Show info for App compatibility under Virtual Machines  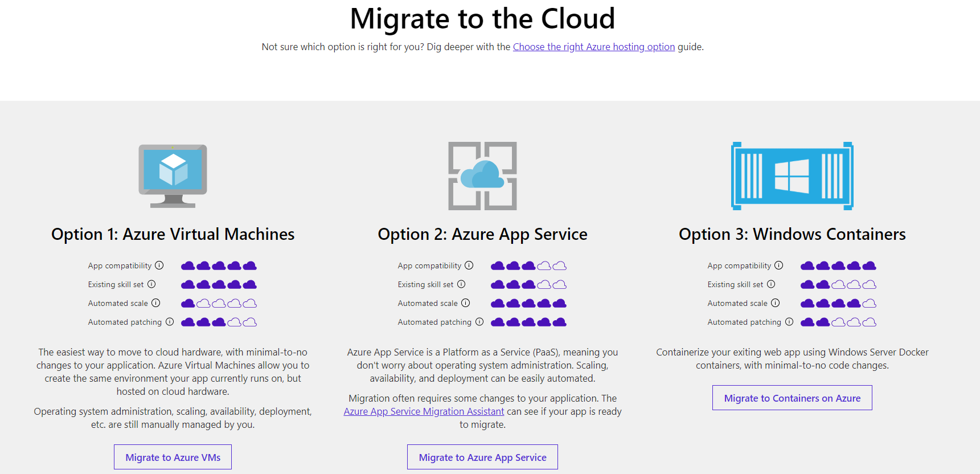pos(159,265)
